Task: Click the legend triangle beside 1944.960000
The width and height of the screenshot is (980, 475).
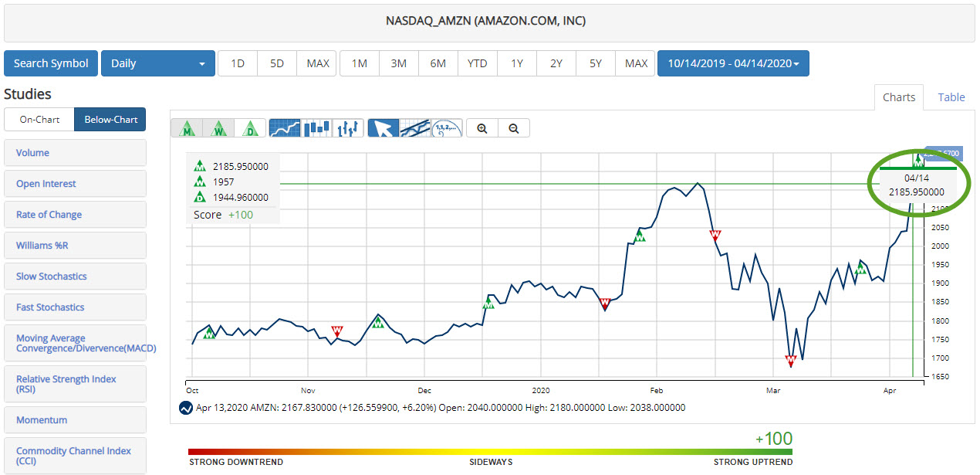Action: (x=200, y=198)
